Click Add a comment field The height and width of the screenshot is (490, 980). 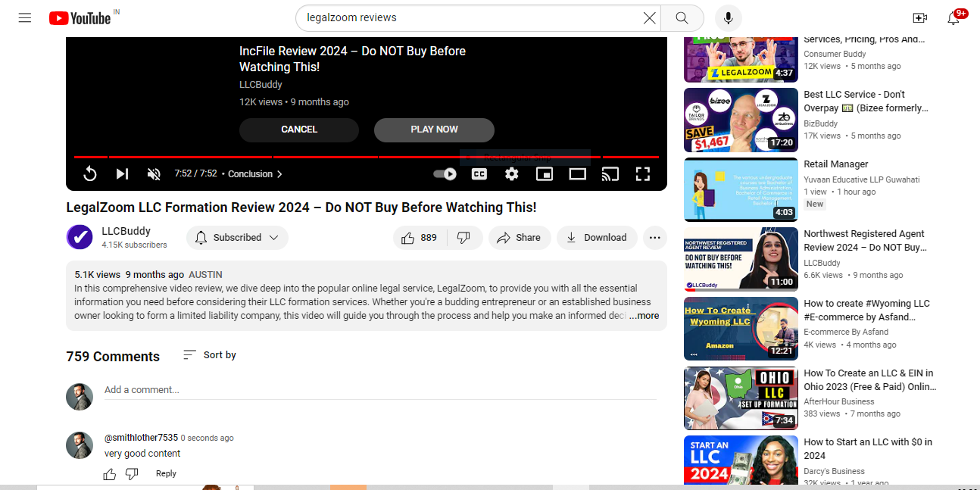380,390
